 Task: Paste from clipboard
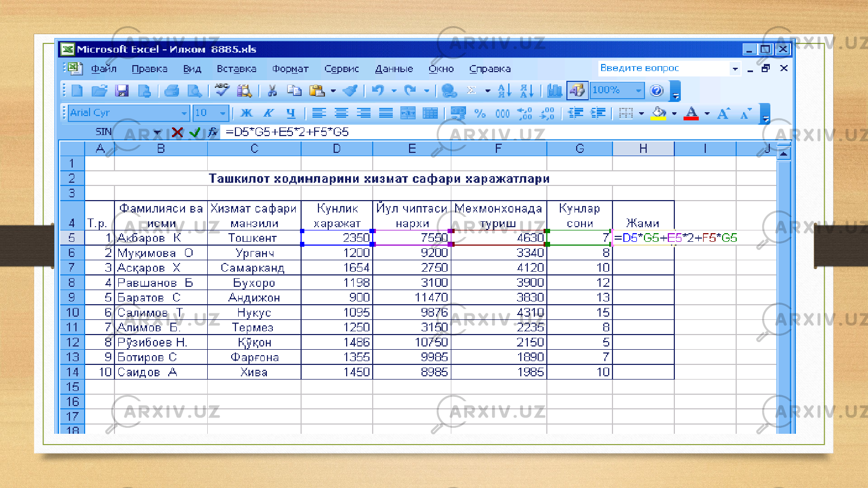click(x=317, y=91)
